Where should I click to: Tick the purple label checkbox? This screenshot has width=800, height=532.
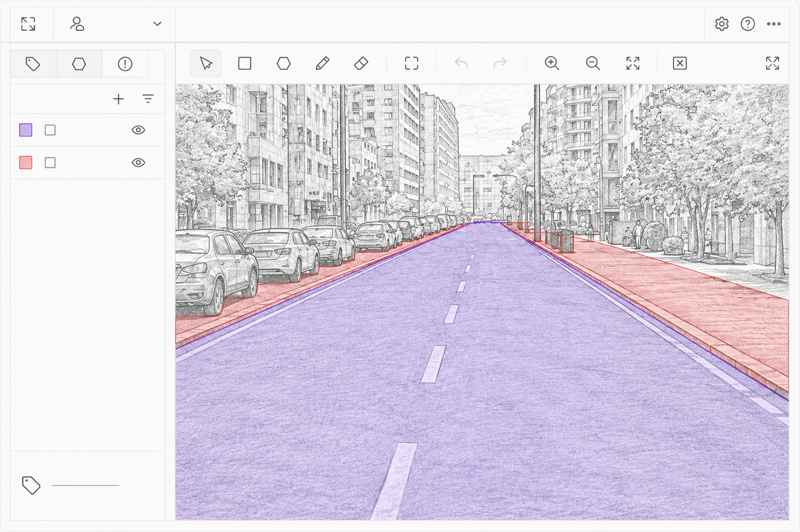50,130
